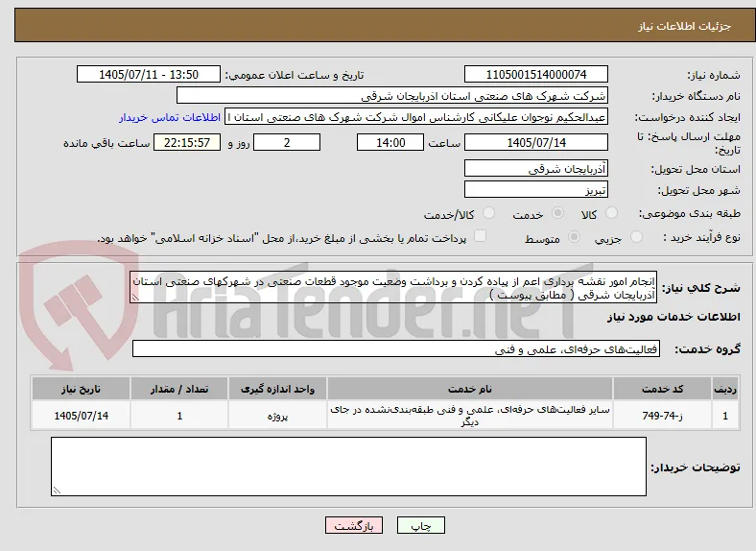The height and width of the screenshot is (551, 756).
Task: Select the کالا/خدمت radio button
Action: click(x=489, y=213)
